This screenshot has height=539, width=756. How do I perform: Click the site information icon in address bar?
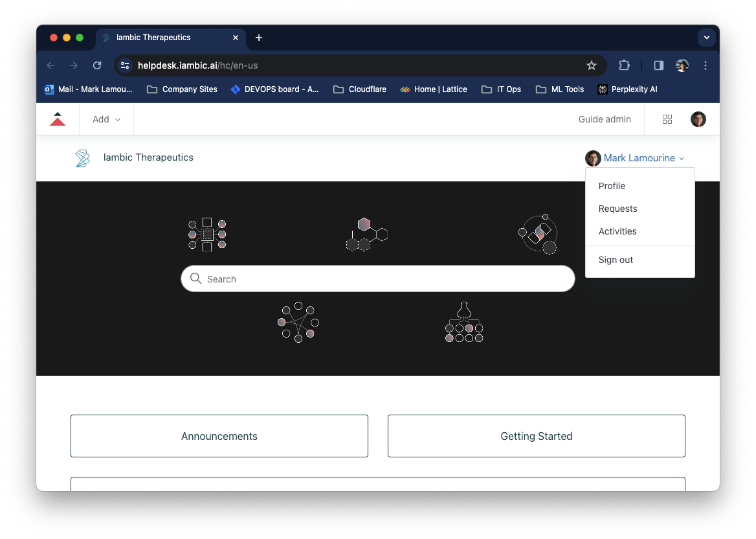(x=126, y=65)
